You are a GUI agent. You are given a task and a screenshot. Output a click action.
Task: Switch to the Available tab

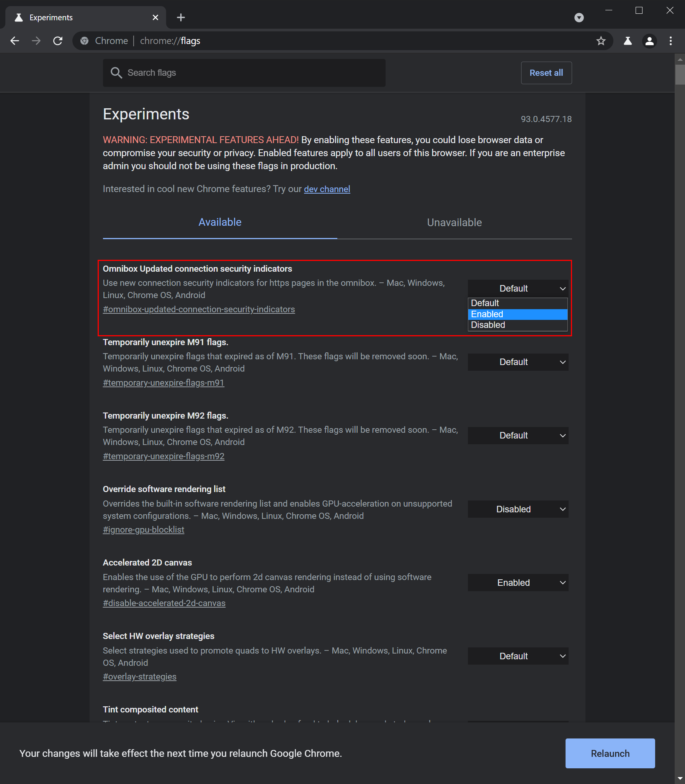click(x=220, y=222)
